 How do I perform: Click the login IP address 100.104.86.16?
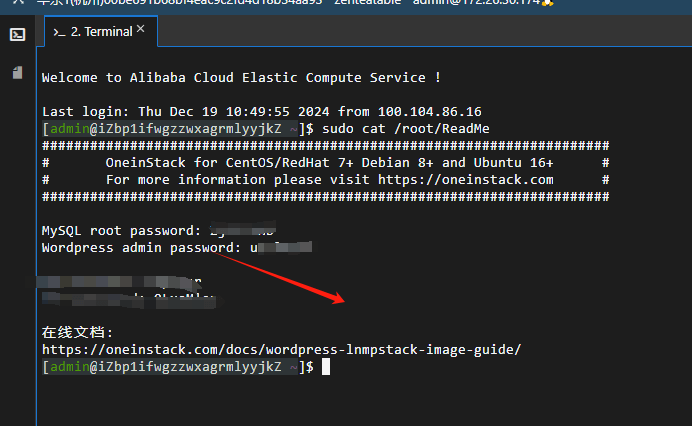(x=429, y=112)
